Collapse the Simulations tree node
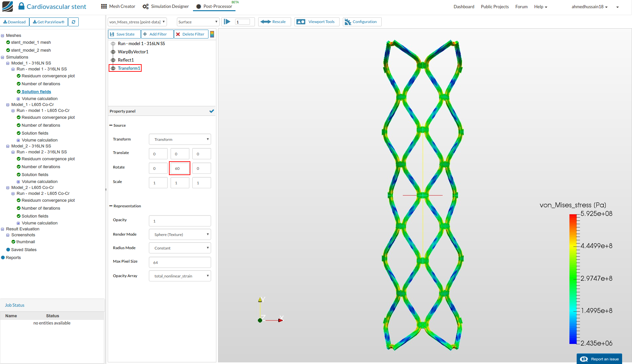 (x=3, y=57)
